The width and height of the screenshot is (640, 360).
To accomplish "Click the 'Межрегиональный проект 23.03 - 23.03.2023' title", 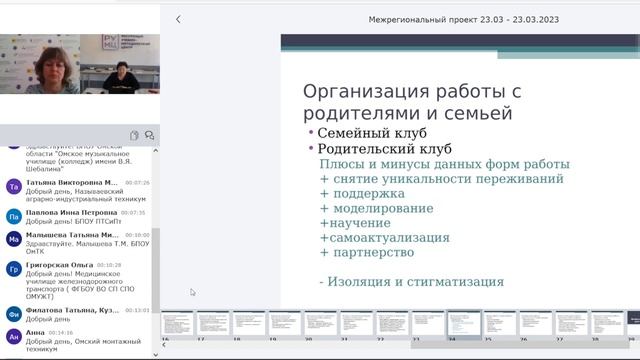I will [x=464, y=20].
